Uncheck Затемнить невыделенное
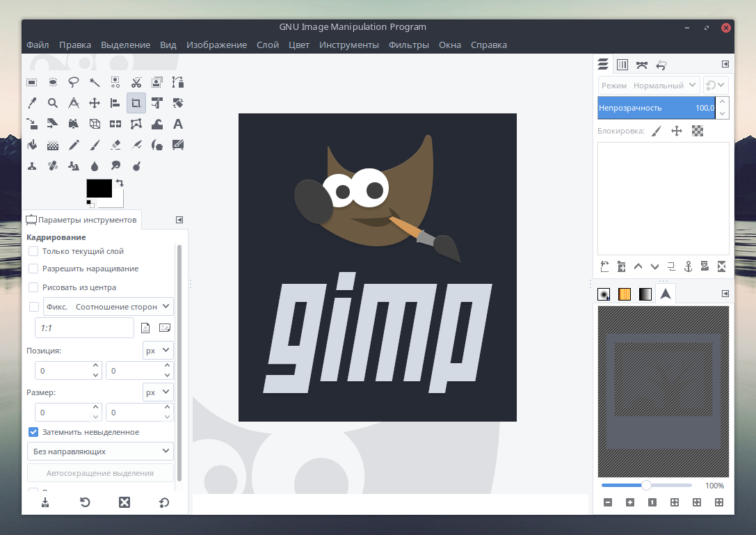This screenshot has height=535, width=756. pos(33,432)
